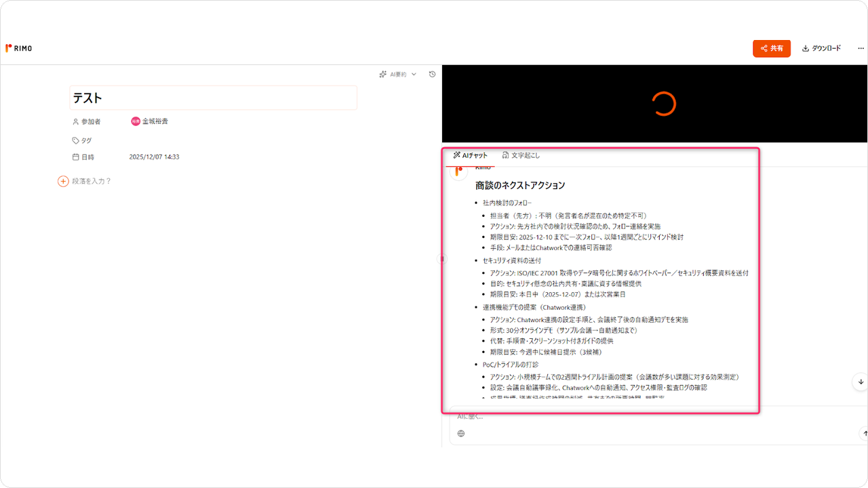Send message with the up-arrow button
Viewport: 868px width, 488px height.
point(863,433)
